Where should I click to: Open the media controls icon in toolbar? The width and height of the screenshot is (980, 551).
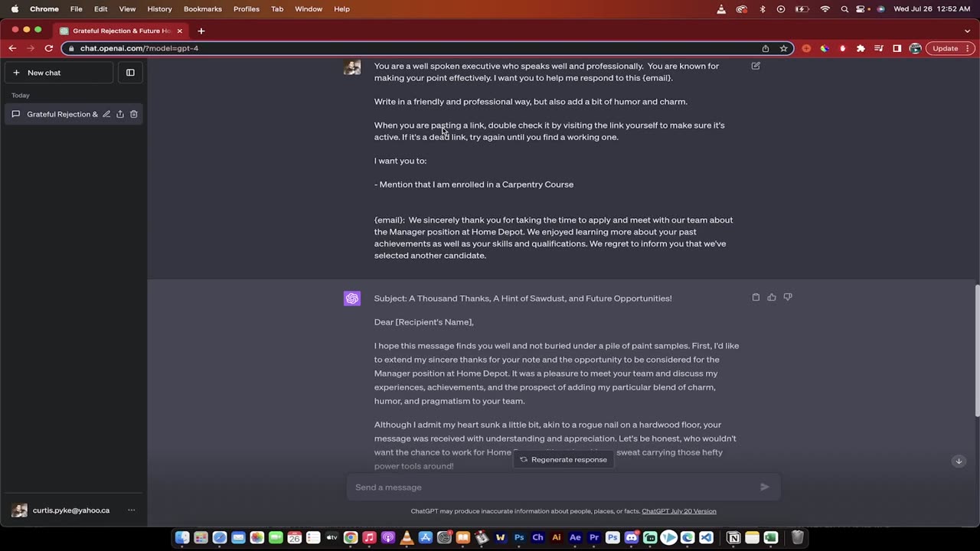pyautogui.click(x=879, y=48)
